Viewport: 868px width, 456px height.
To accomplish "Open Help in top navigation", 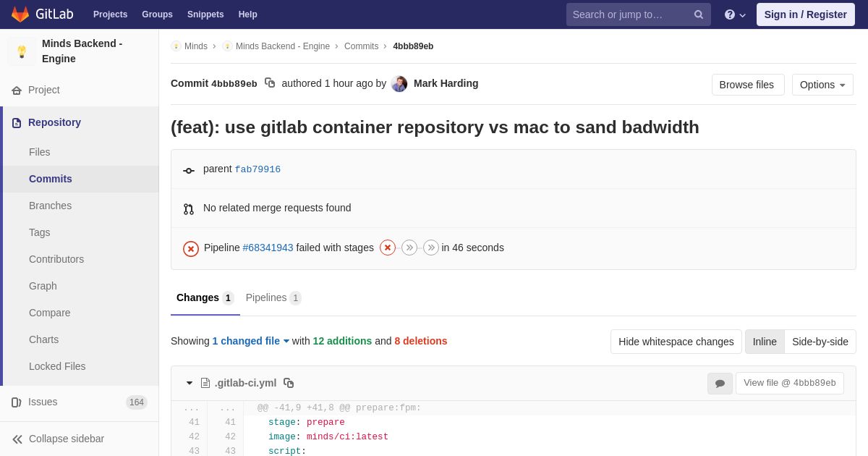I will [248, 14].
